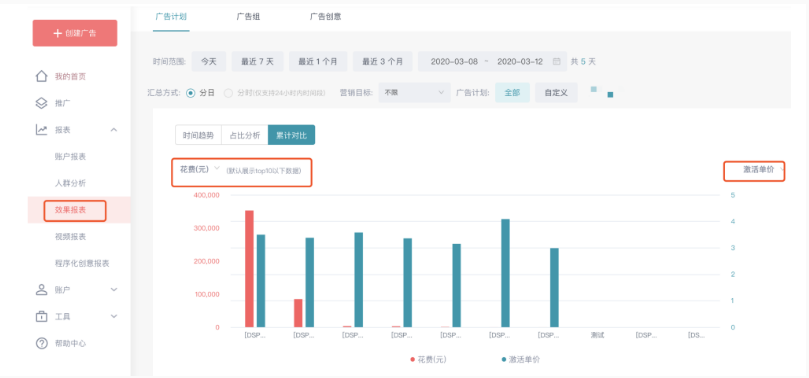Click 帮助中心 text label
Viewport: 809px width, 378px height.
pyautogui.click(x=70, y=343)
